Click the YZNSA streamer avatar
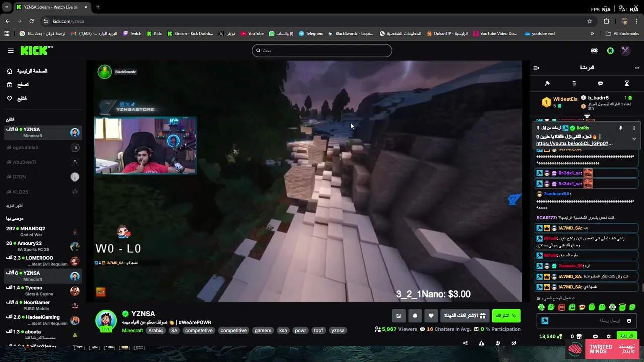 point(106,321)
